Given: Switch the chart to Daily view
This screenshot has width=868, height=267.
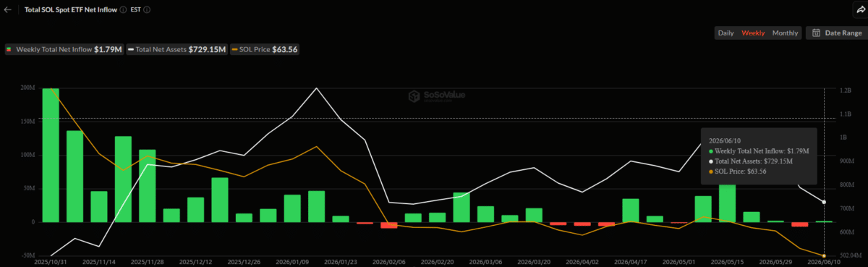Looking at the screenshot, I should (x=726, y=33).
